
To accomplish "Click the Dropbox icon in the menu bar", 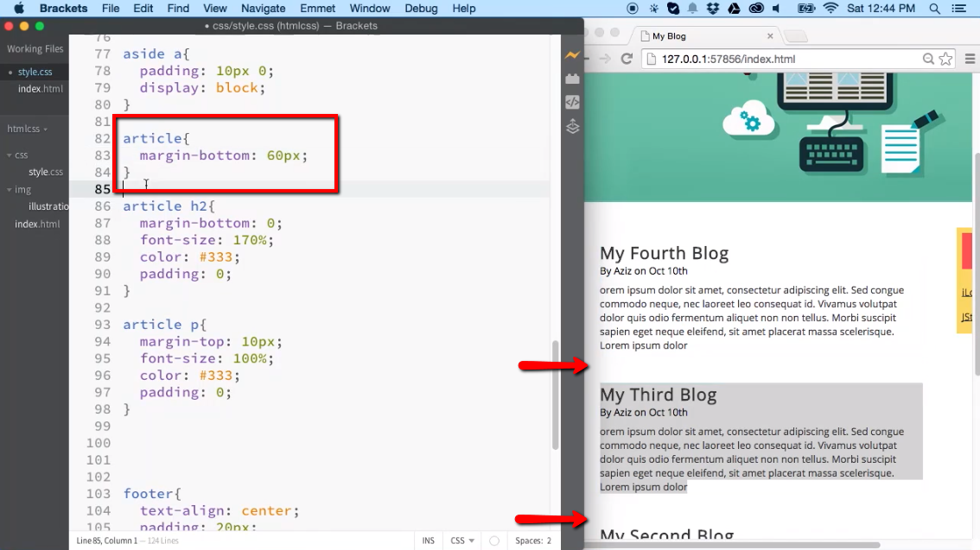I will 712,9.
